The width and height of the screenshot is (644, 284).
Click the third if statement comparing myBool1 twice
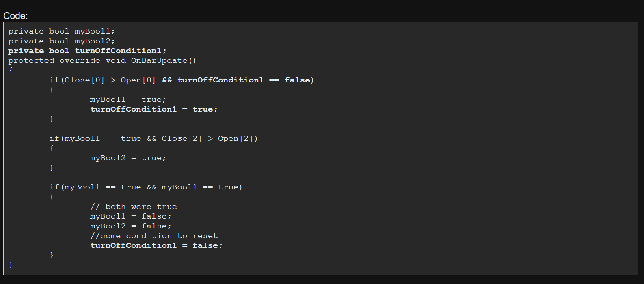point(146,187)
